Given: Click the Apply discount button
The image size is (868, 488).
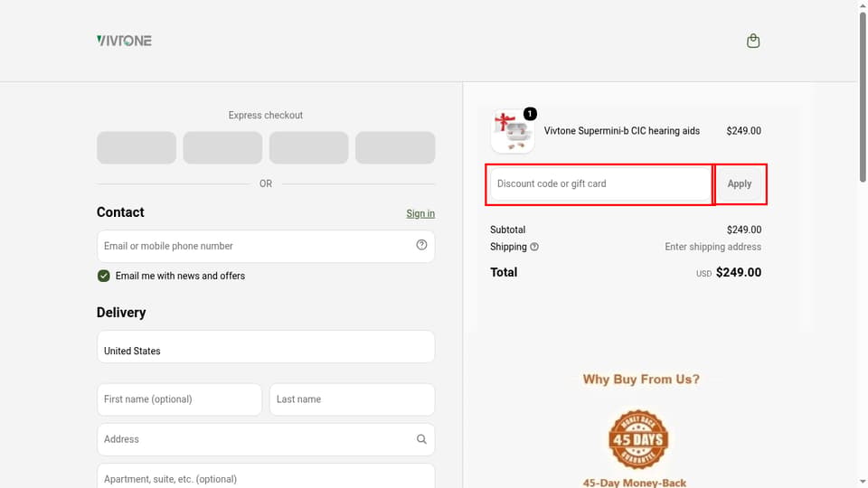Looking at the screenshot, I should point(740,183).
